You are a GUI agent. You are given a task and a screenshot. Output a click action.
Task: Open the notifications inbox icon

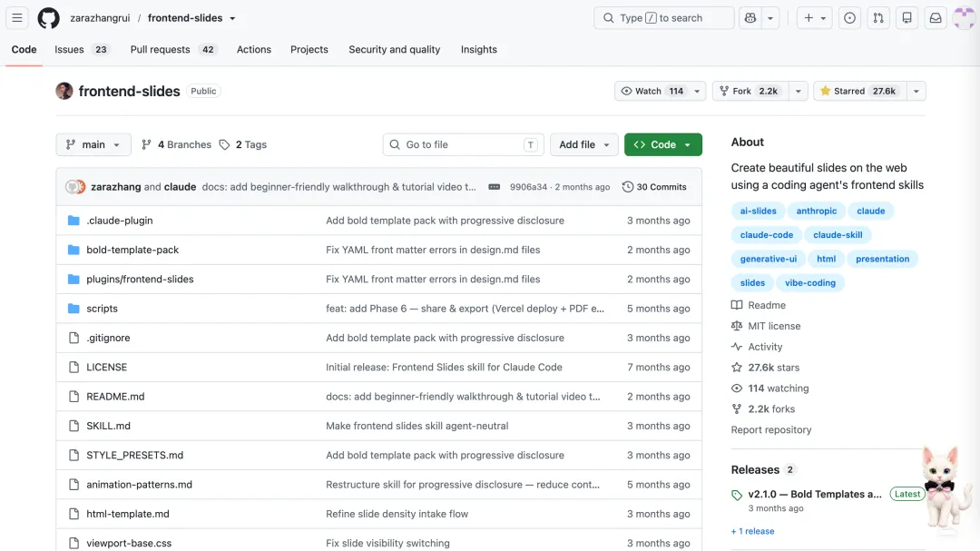coord(936,18)
